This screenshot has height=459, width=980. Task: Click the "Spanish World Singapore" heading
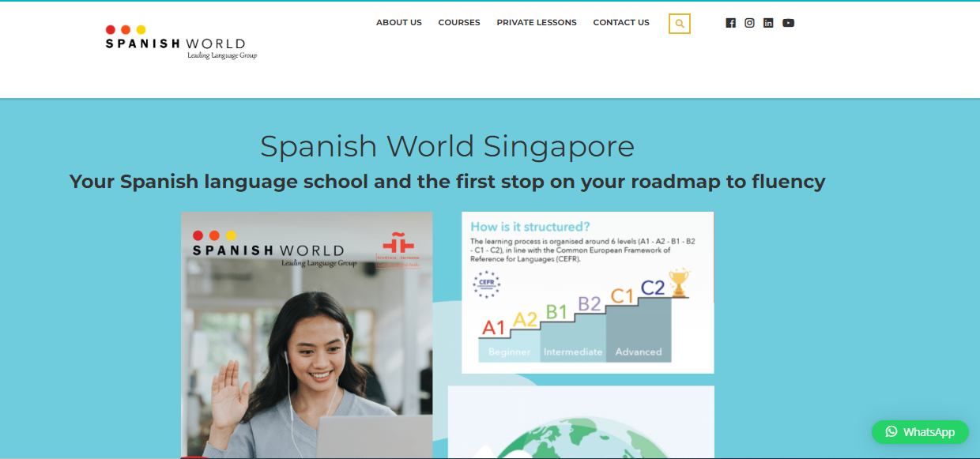(447, 146)
